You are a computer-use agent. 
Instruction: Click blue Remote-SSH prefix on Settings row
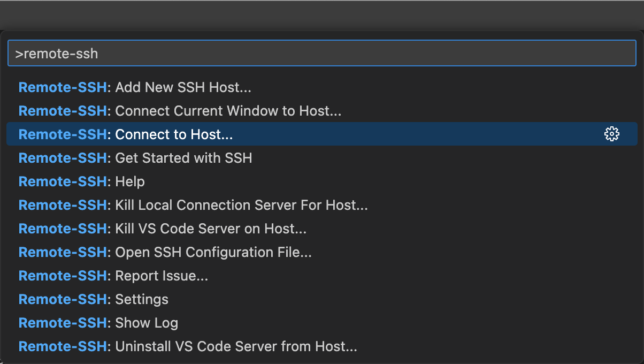click(63, 299)
